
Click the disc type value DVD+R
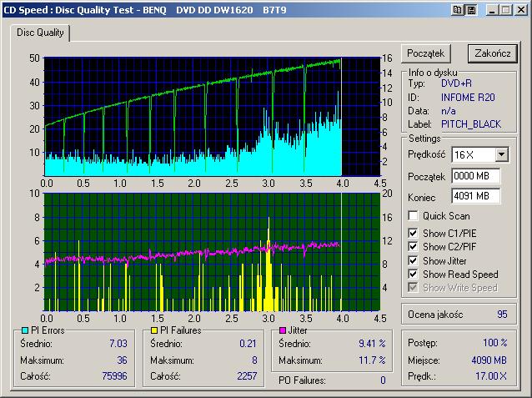point(456,83)
